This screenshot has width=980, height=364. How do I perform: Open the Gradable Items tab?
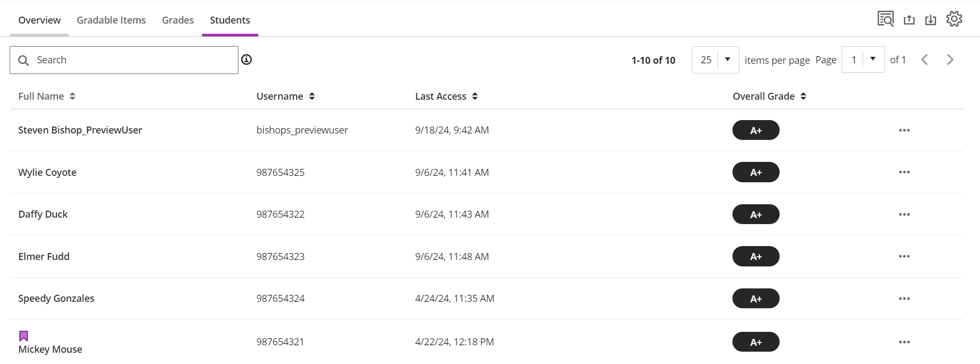[111, 20]
